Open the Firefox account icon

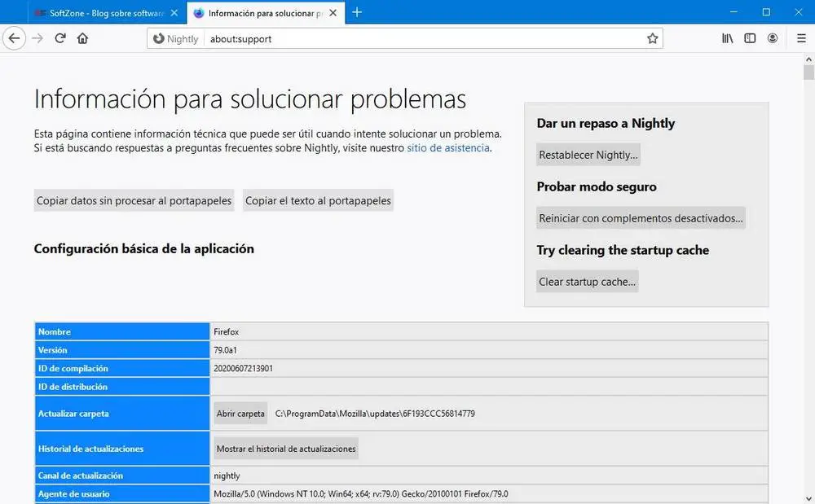773,38
